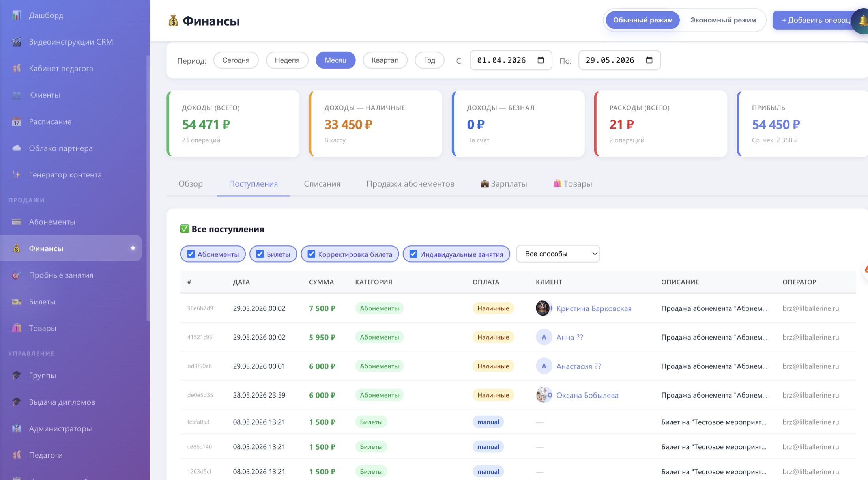Click transaction ID 98e6b7d9
The width and height of the screenshot is (868, 480).
tap(200, 308)
